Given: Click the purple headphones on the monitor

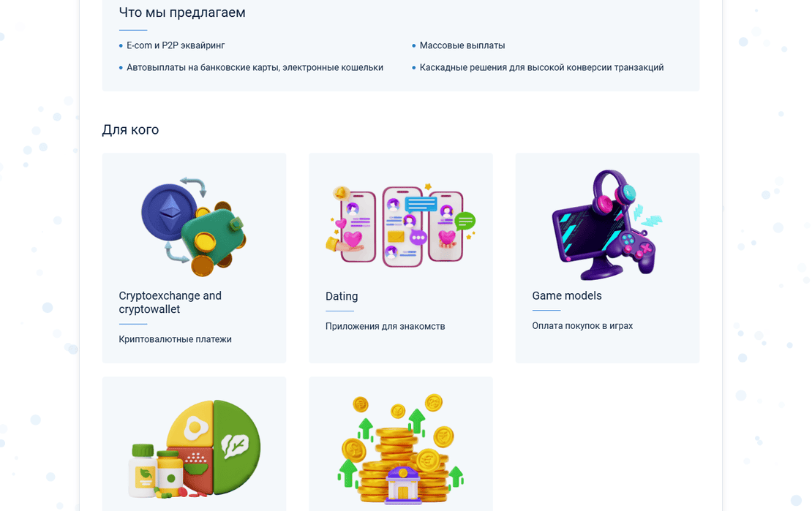Looking at the screenshot, I should pyautogui.click(x=614, y=192).
